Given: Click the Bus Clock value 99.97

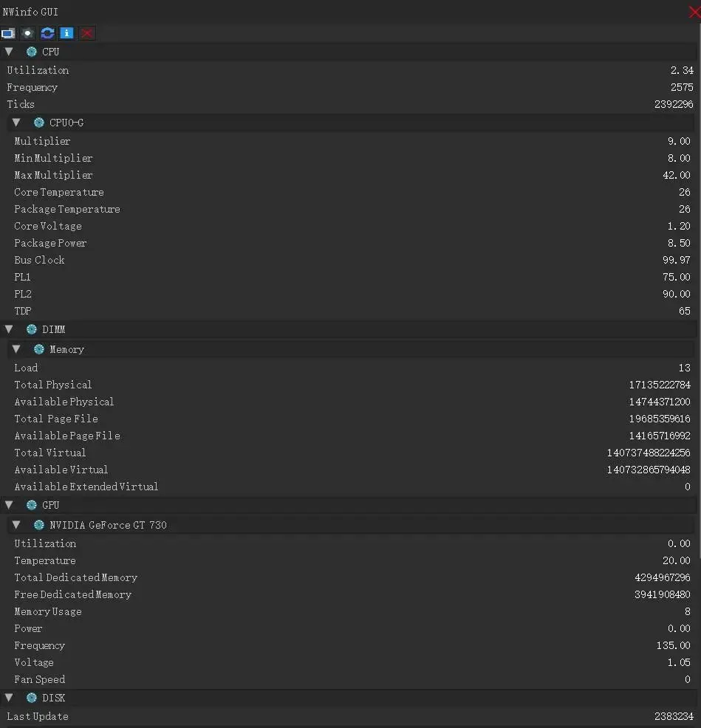Looking at the screenshot, I should click(677, 260).
